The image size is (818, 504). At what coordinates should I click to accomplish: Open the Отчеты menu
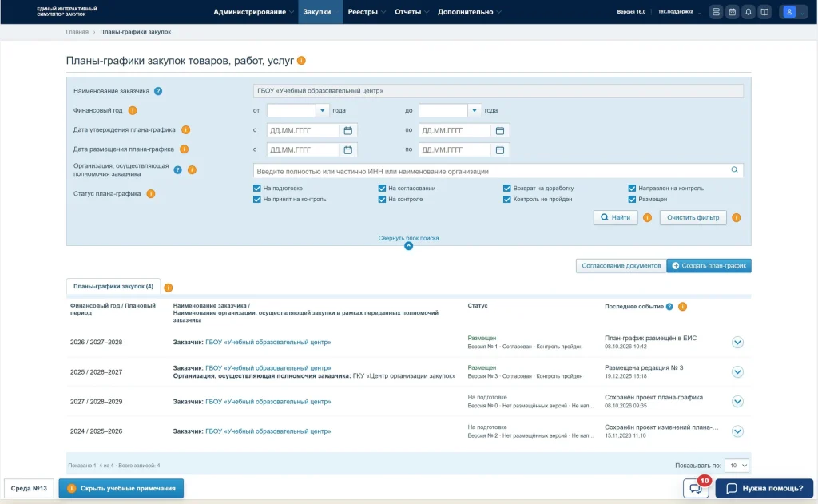411,12
